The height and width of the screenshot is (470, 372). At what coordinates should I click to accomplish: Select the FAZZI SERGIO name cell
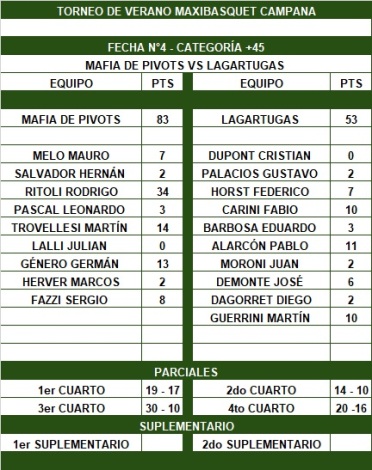71,300
